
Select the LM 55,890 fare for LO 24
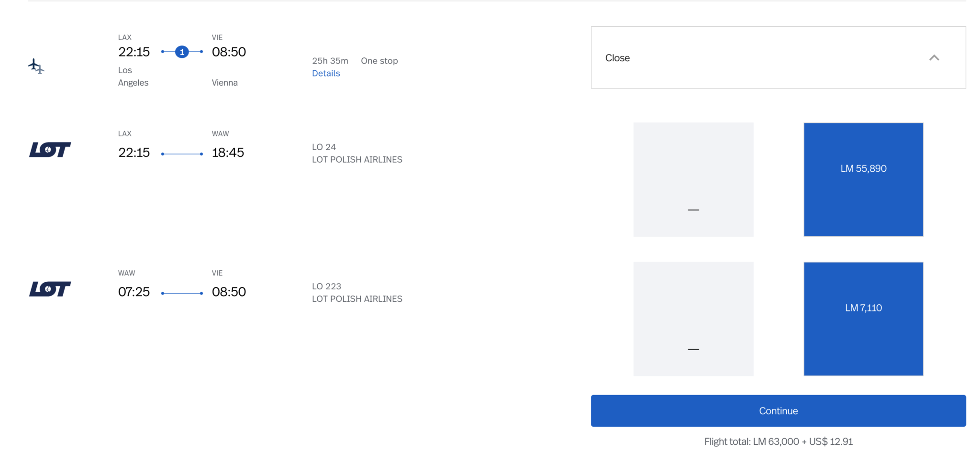point(863,179)
